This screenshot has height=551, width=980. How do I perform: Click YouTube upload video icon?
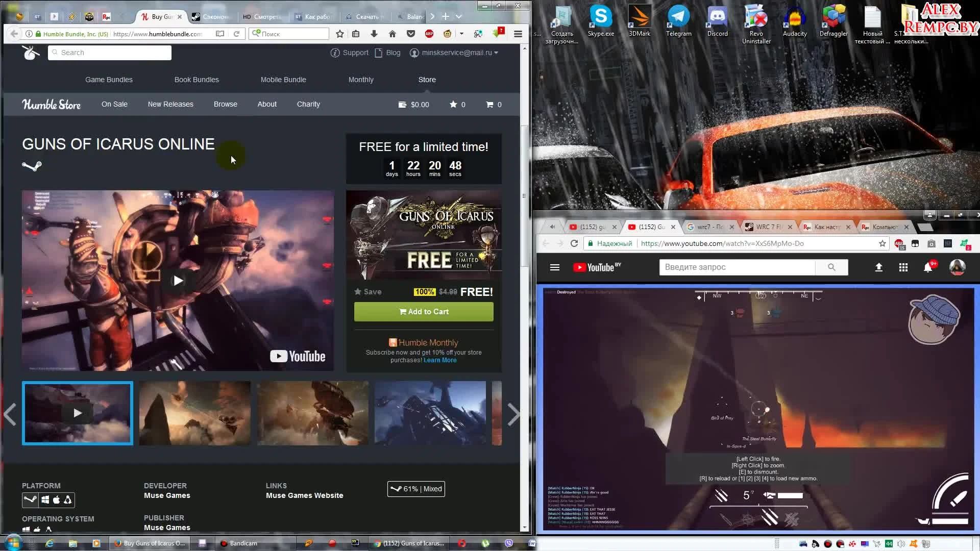tap(879, 267)
